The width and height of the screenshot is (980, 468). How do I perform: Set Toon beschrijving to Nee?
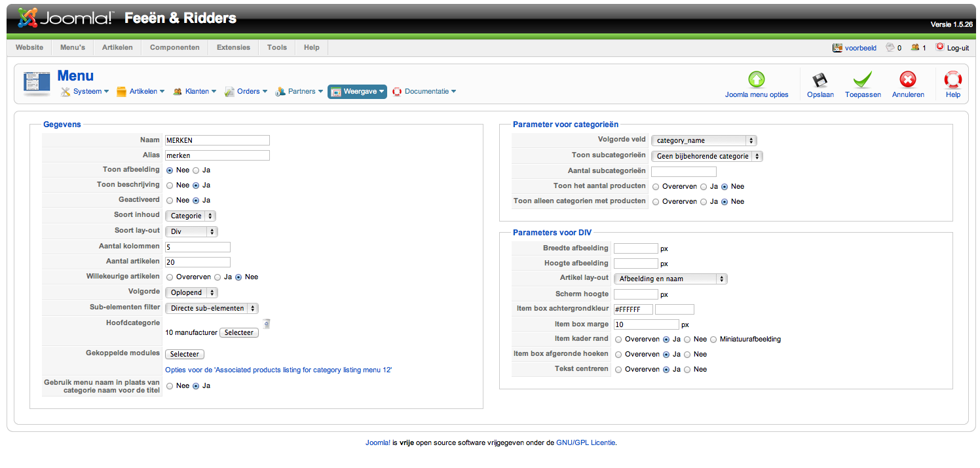170,185
